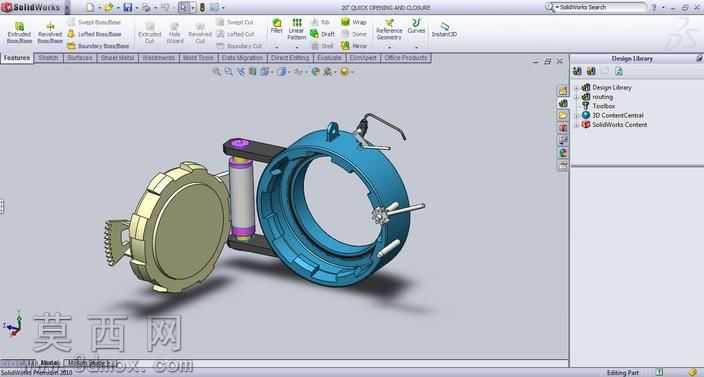Open the SolidWorks menu flyout arrow
Screen dimensions: 704x377
click(67, 8)
